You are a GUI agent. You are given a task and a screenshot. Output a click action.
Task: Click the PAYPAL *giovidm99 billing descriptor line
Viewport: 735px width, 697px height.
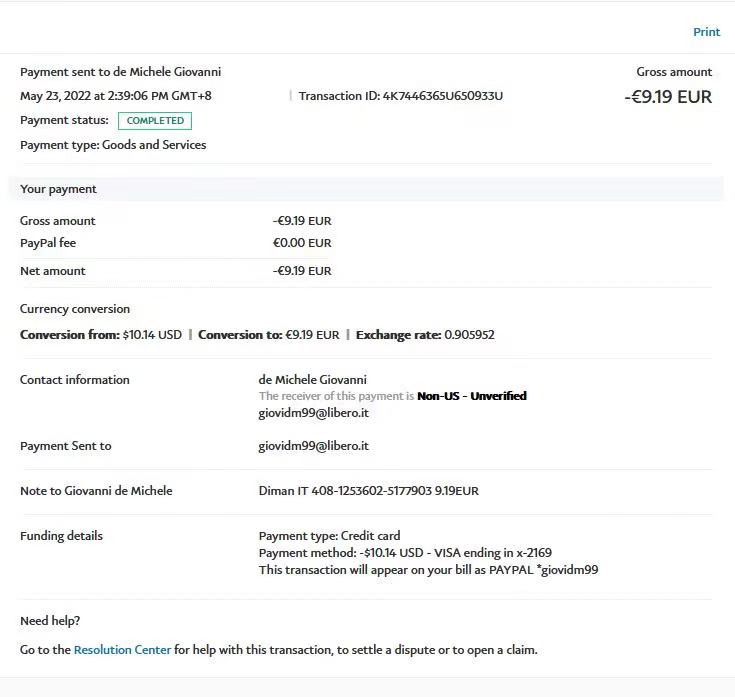428,570
